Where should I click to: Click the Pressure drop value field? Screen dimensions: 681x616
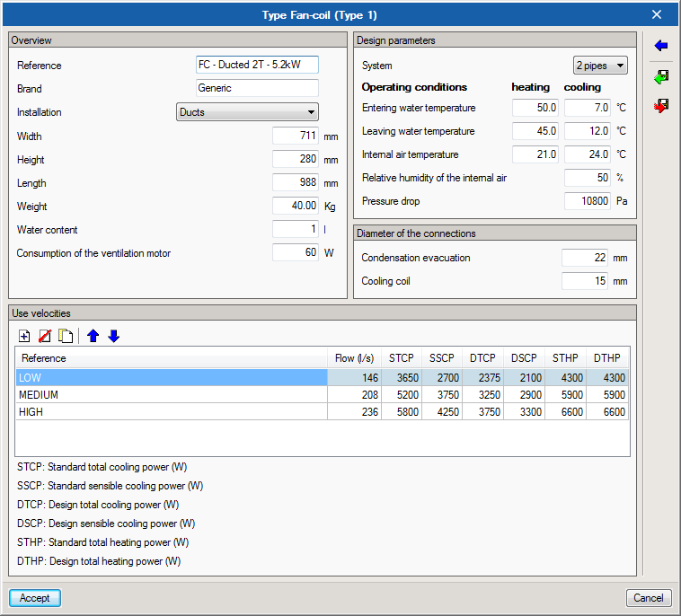(x=587, y=201)
